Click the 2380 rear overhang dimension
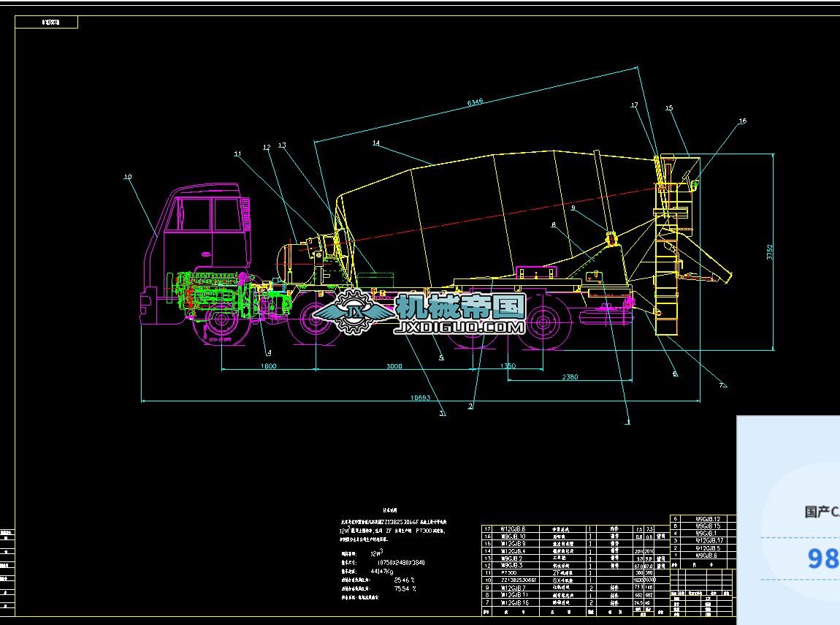The height and width of the screenshot is (625, 840). (x=570, y=376)
